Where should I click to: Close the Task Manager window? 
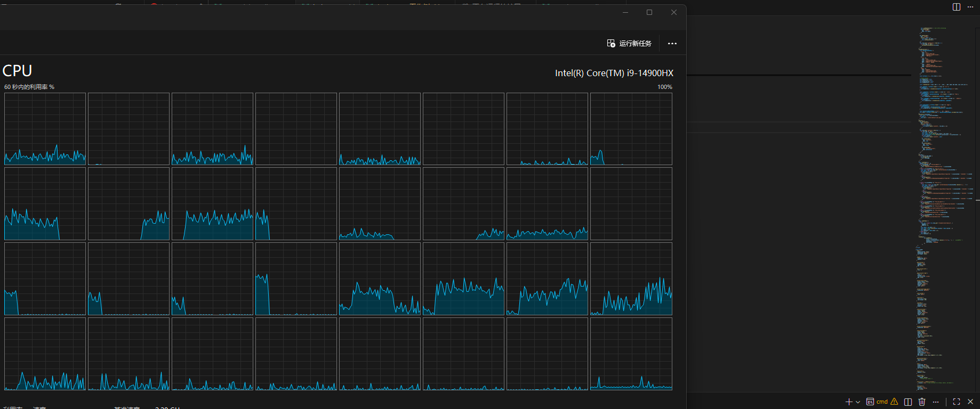673,12
